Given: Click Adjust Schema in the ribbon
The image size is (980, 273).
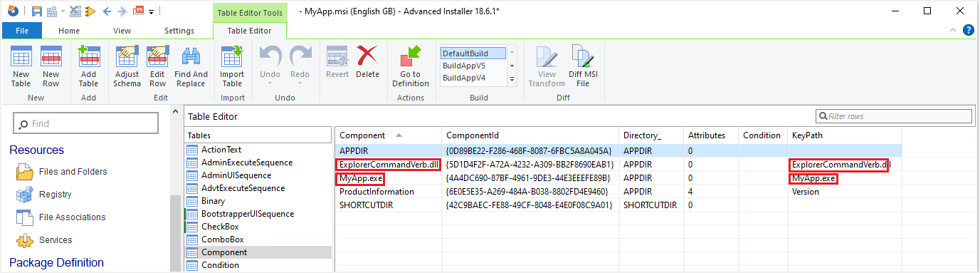Looking at the screenshot, I should [x=127, y=66].
